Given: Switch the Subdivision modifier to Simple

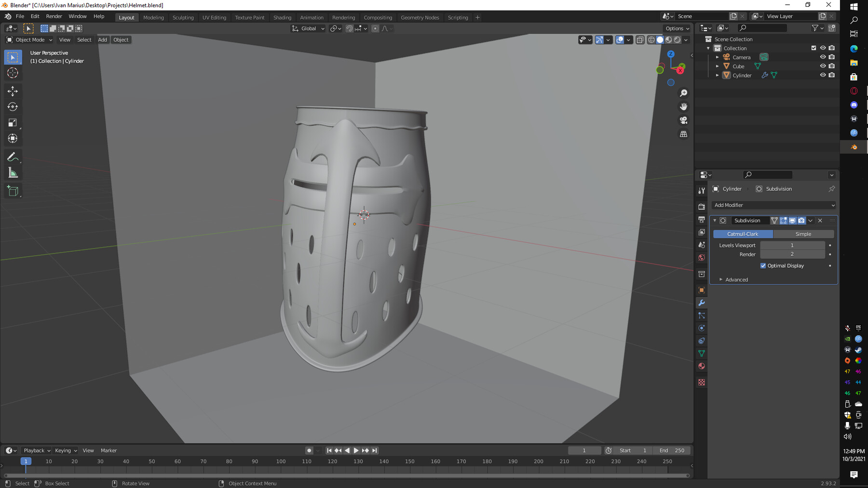Looking at the screenshot, I should (x=803, y=234).
